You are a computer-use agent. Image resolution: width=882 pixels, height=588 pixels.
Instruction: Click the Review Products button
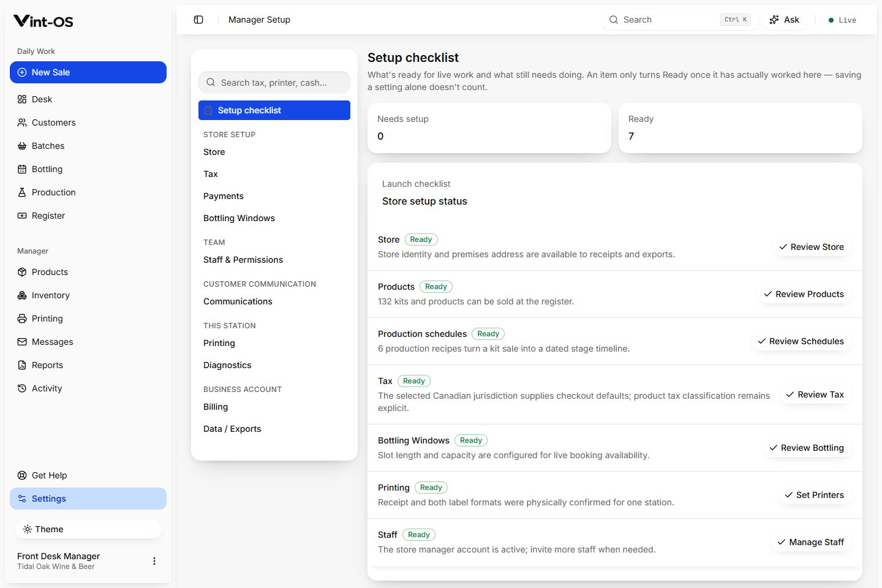pyautogui.click(x=804, y=294)
